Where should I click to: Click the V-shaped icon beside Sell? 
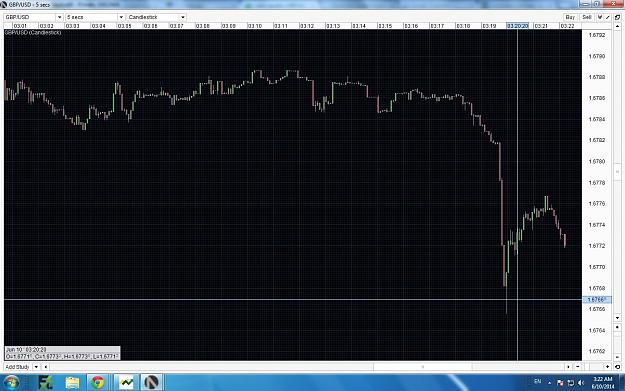[600, 17]
